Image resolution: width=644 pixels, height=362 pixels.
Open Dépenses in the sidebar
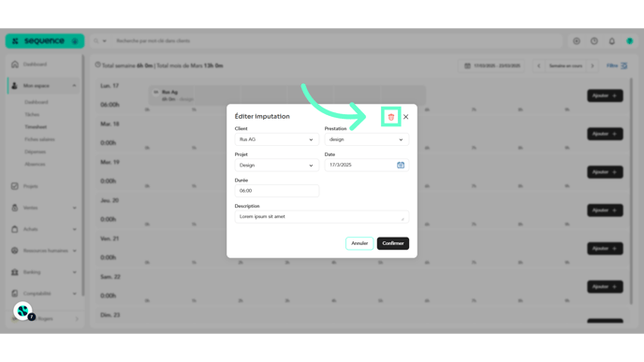pos(35,152)
